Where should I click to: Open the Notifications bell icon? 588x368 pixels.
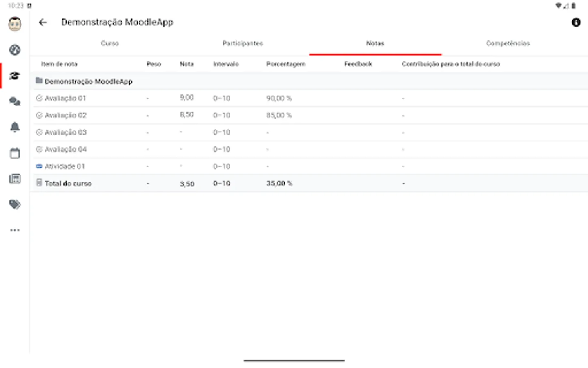click(x=15, y=127)
